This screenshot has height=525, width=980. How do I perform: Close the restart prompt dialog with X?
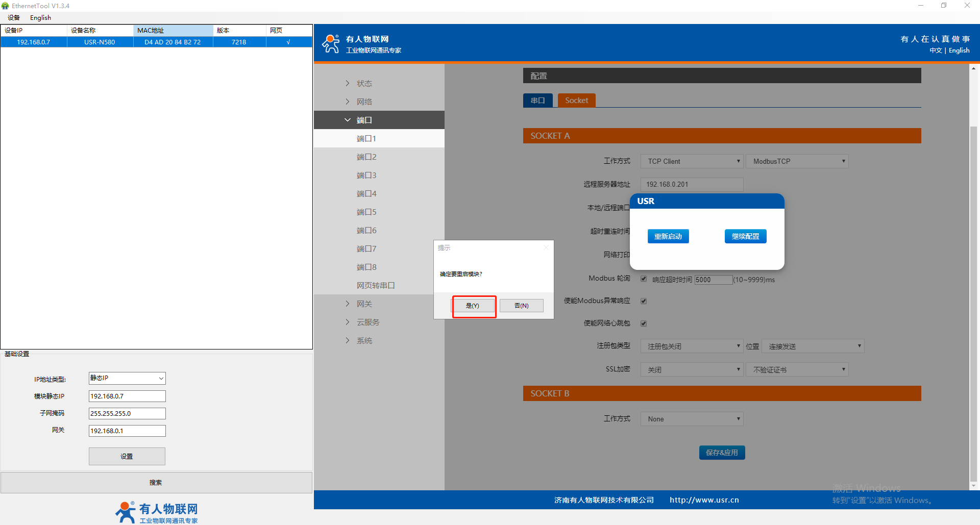click(x=546, y=247)
